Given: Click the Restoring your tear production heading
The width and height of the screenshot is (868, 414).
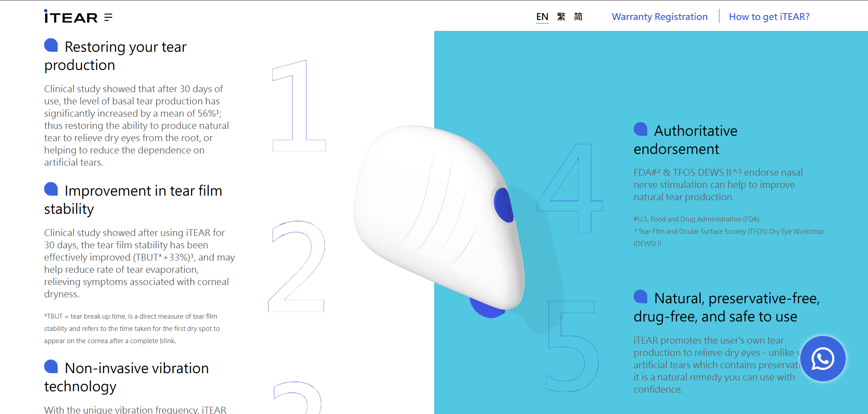Looking at the screenshot, I should point(115,56).
